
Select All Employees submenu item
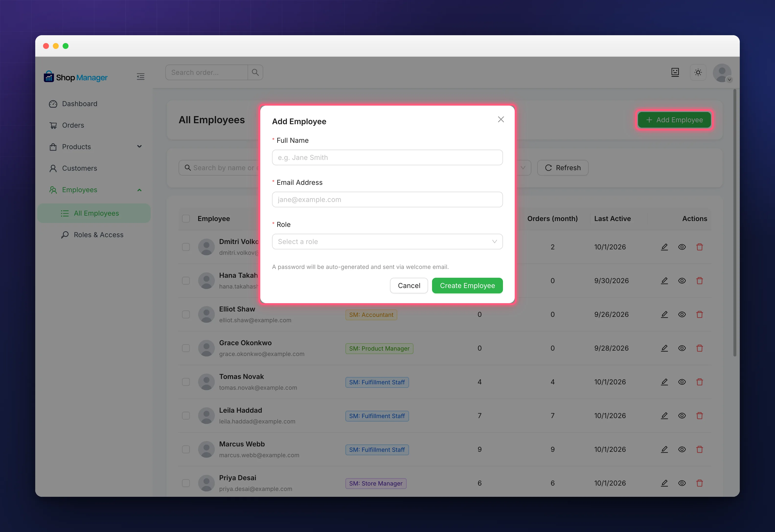point(94,213)
